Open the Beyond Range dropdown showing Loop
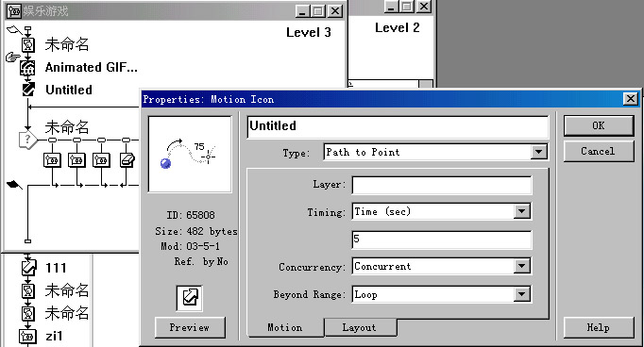The width and height of the screenshot is (644, 347). pyautogui.click(x=521, y=294)
